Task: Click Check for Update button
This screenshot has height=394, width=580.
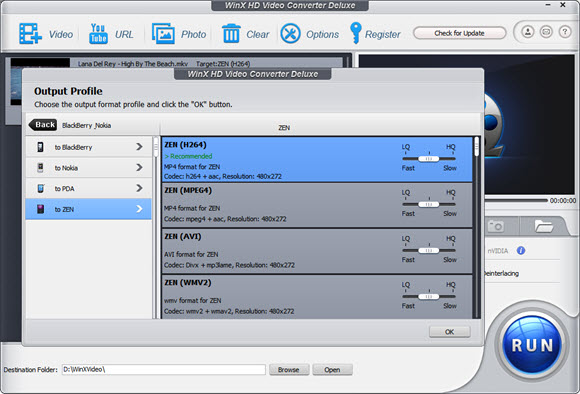Action: click(x=459, y=33)
